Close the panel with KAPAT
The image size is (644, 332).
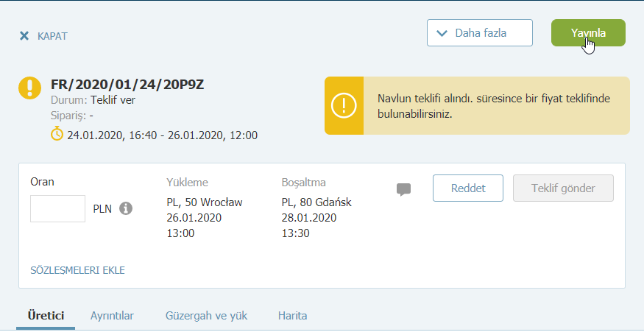tap(43, 36)
